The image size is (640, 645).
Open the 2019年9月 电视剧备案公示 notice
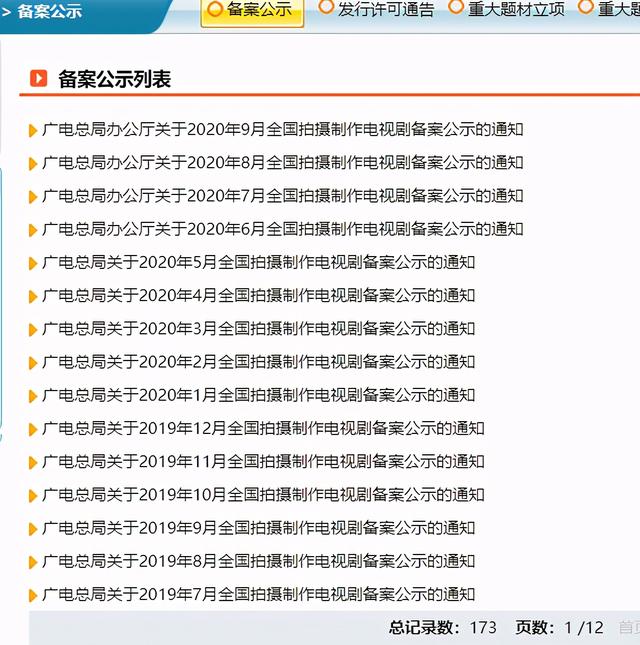tap(259, 528)
